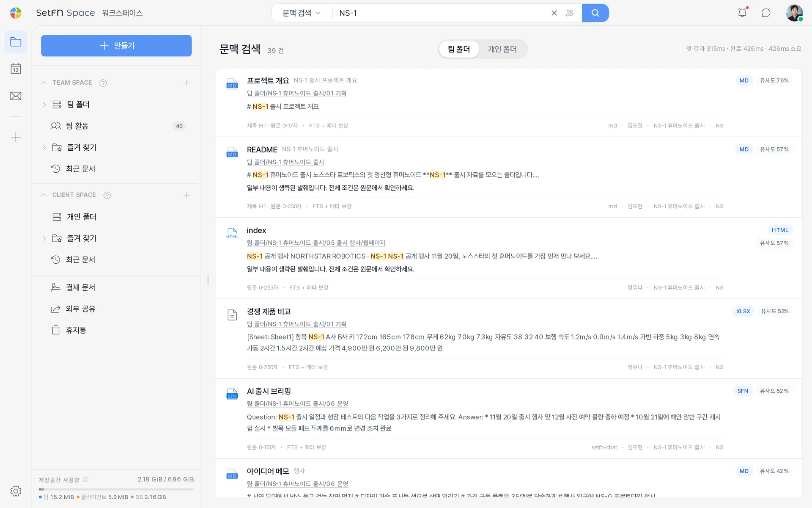Run search with magnifier button

click(x=595, y=13)
